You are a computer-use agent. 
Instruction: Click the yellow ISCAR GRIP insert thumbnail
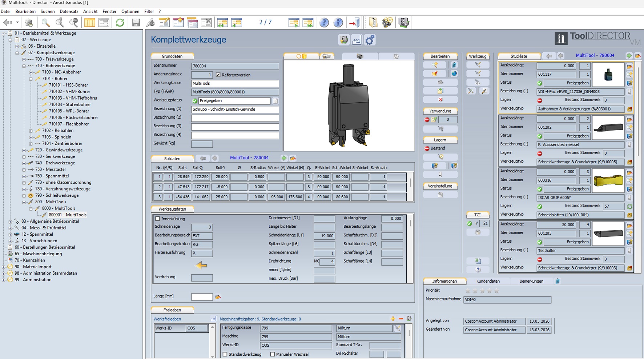[x=608, y=180]
